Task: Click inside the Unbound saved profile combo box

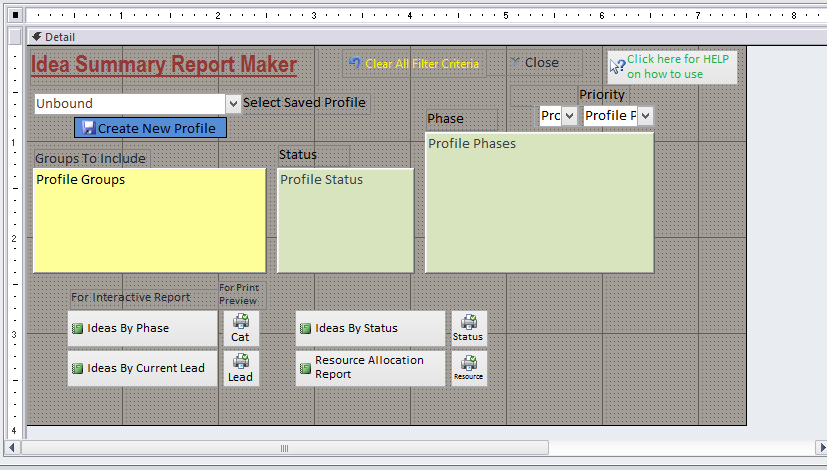Action: [x=130, y=103]
